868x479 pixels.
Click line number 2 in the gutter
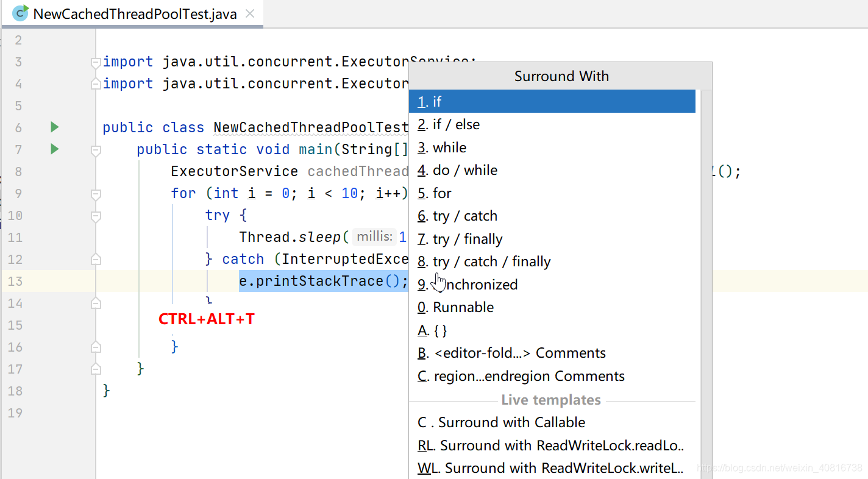point(18,40)
